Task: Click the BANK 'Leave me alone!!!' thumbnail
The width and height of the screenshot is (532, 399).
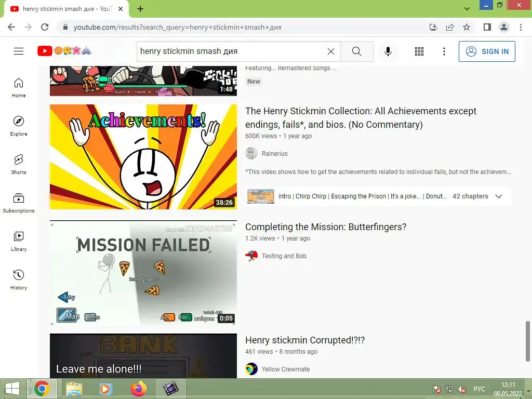Action: [x=143, y=356]
